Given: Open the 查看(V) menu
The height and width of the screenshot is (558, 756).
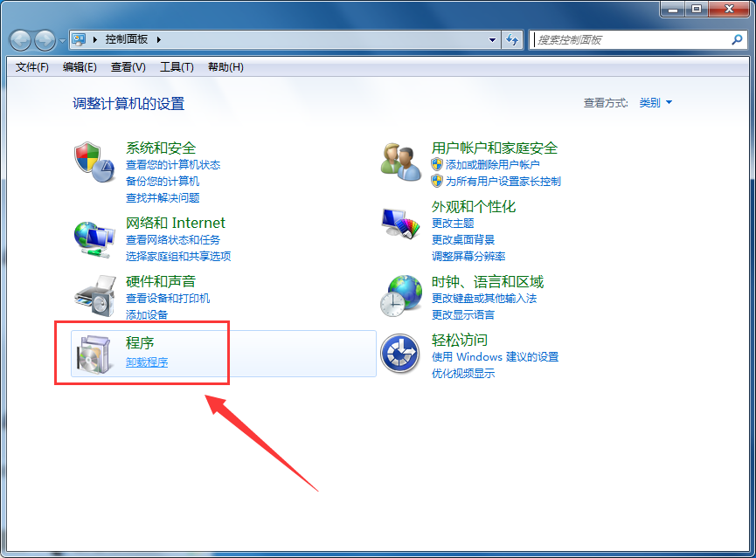Looking at the screenshot, I should coord(128,67).
